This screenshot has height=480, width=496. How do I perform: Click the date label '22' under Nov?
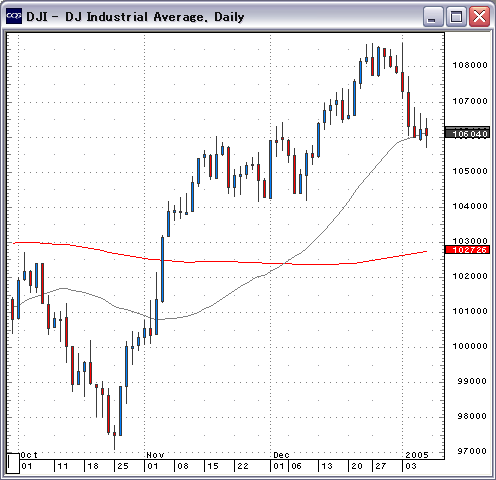(x=243, y=466)
